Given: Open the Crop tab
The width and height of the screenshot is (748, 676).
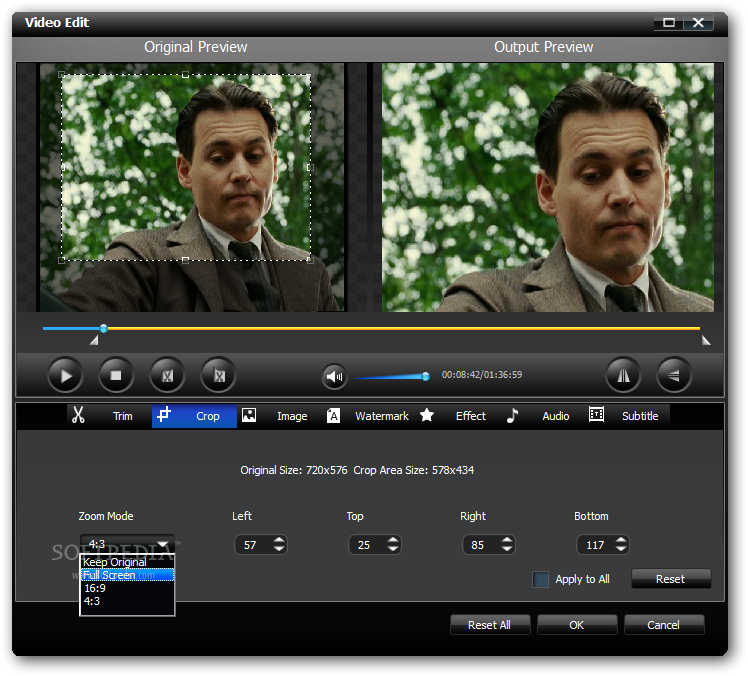Looking at the screenshot, I should point(194,416).
